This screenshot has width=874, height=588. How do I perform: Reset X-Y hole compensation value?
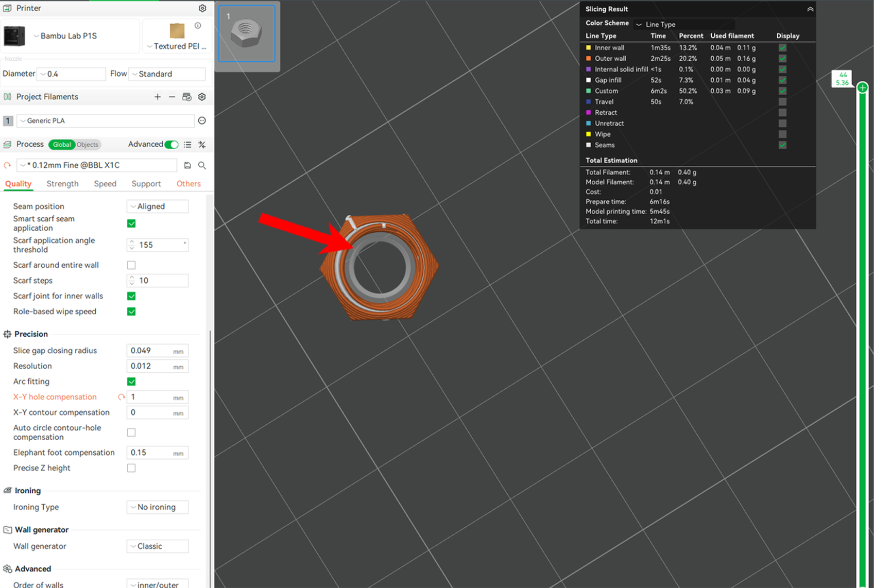(122, 397)
